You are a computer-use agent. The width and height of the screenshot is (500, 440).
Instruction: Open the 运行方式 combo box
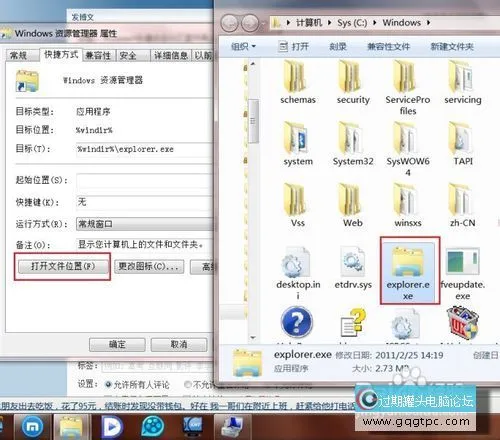144,224
